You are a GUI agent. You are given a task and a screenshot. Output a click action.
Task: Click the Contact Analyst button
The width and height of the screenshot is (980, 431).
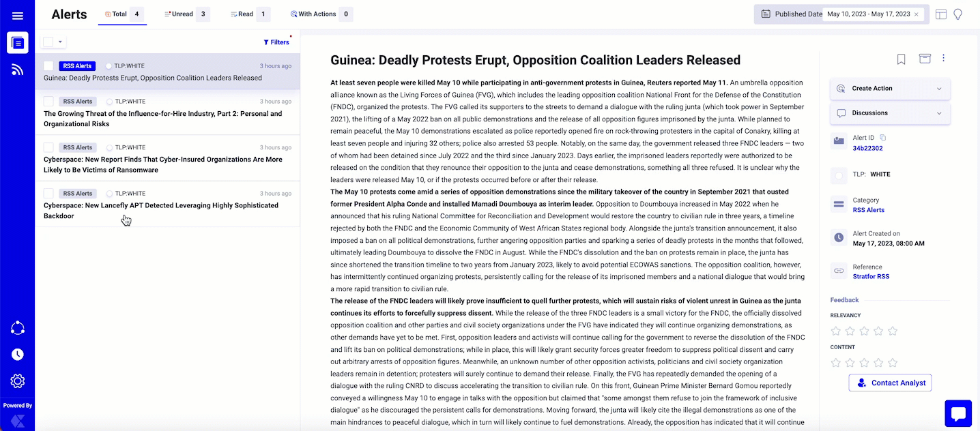click(x=890, y=383)
